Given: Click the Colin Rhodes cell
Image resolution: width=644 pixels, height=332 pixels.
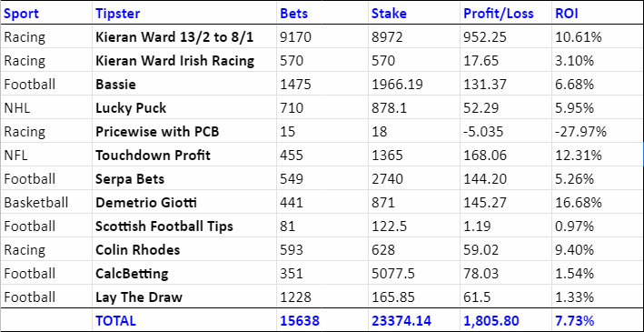Looking at the screenshot, I should coord(184,250).
